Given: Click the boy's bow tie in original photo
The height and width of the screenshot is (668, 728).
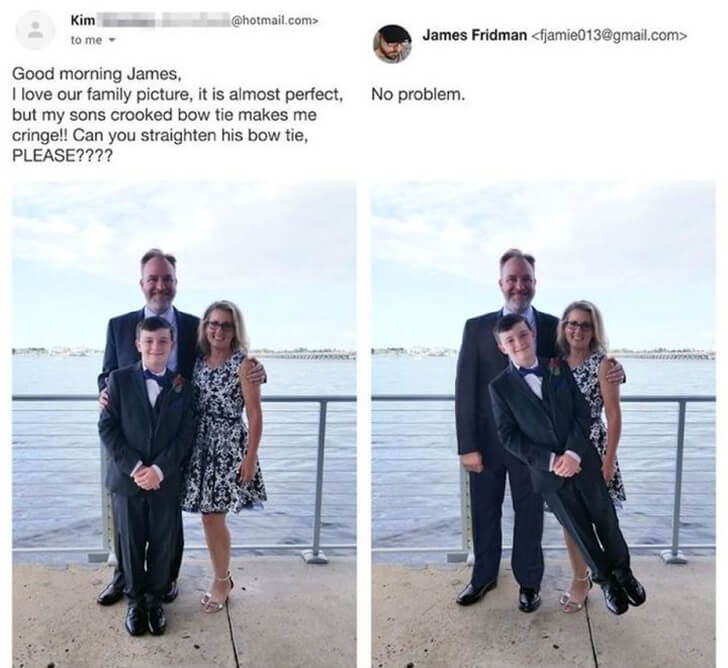Looking at the screenshot, I should 157,376.
